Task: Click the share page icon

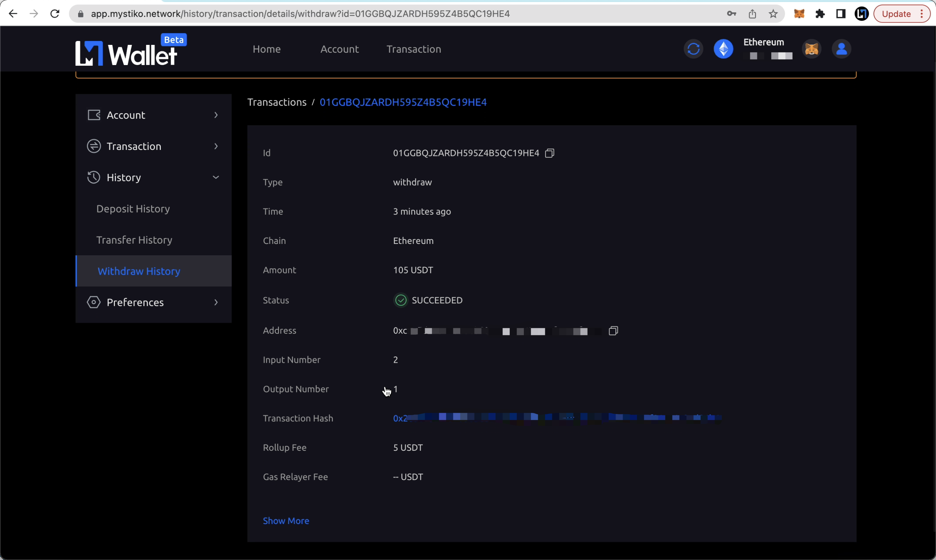Action: (x=752, y=14)
